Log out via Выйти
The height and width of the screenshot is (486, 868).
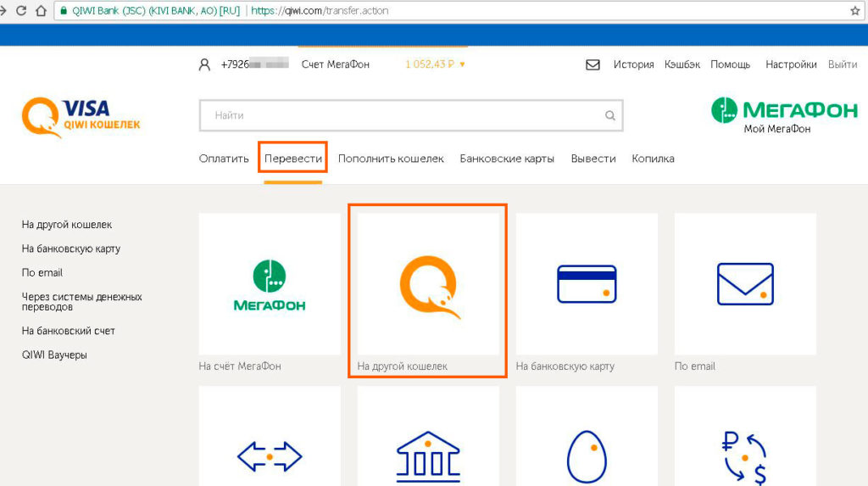coord(843,64)
